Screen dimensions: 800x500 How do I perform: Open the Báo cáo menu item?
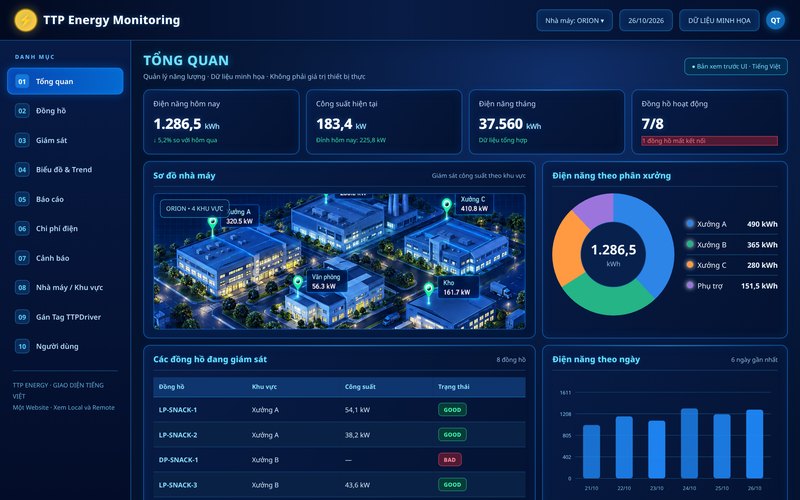(65, 199)
